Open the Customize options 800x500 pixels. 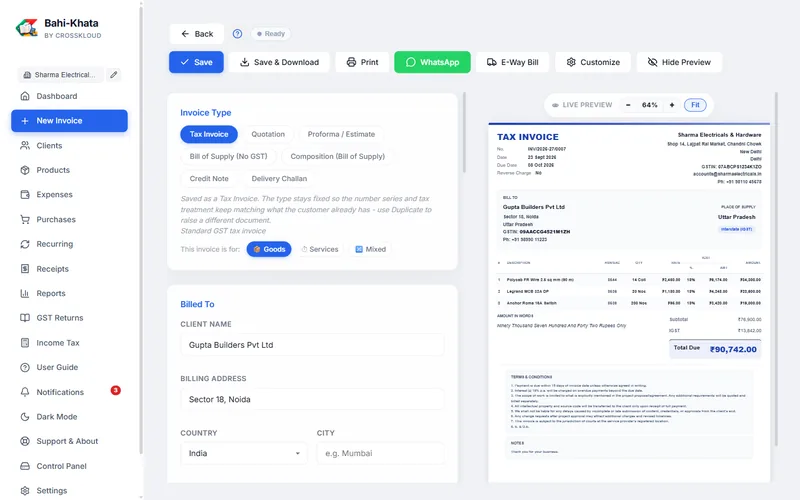point(593,62)
